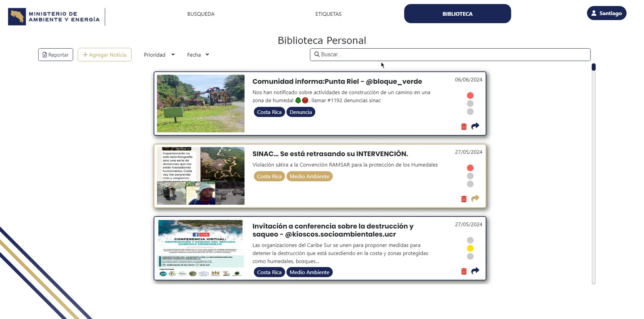Open the Santiago user account menu
This screenshot has height=319, width=644.
(607, 13)
